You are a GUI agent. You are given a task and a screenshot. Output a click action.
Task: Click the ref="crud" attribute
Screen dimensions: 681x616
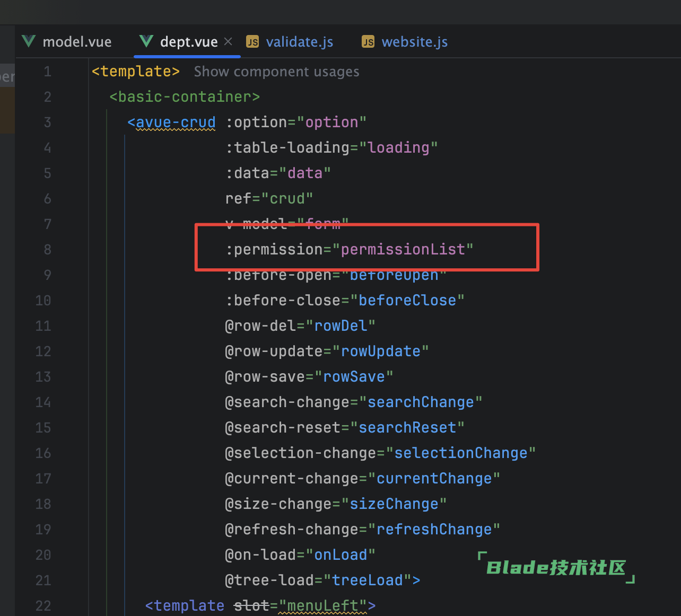click(269, 199)
